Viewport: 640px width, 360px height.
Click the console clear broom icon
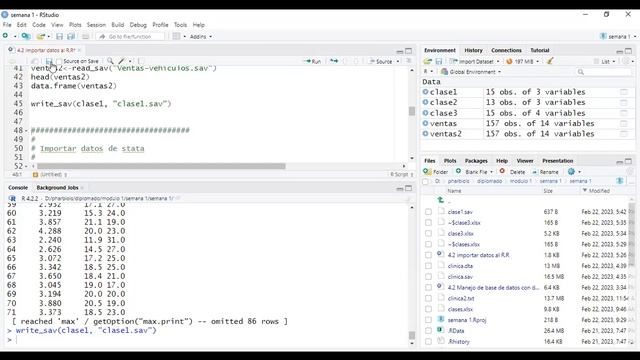[408, 198]
